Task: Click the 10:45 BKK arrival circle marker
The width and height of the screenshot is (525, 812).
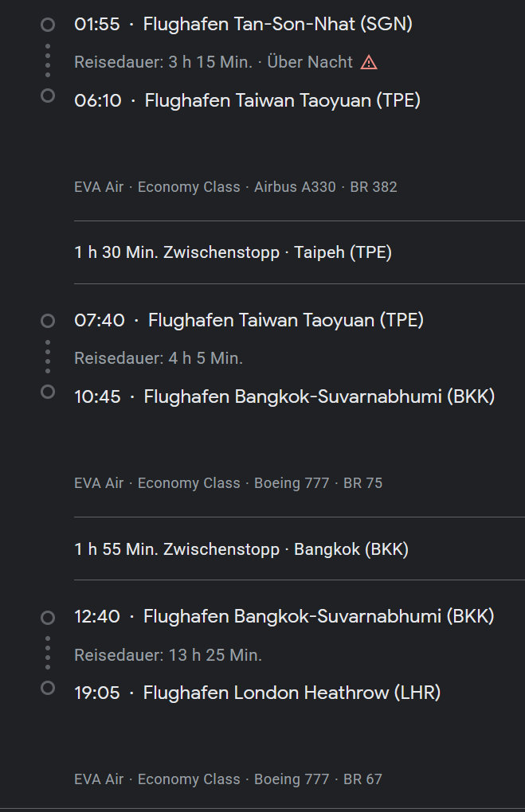Action: (48, 392)
